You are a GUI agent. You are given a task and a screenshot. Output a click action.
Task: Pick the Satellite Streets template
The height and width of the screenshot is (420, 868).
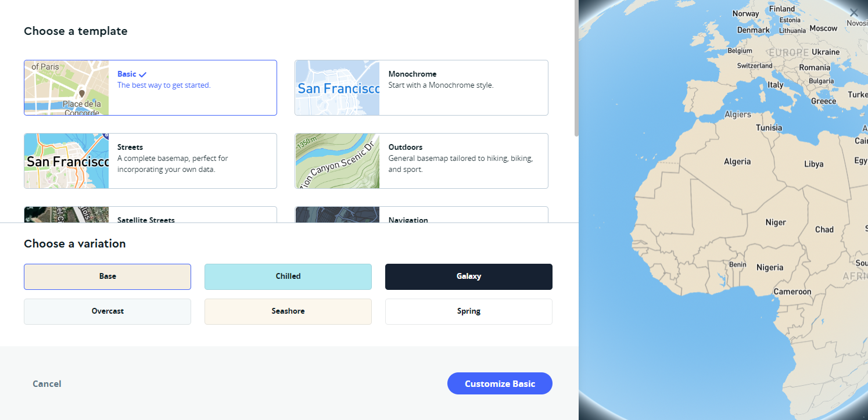pyautogui.click(x=150, y=214)
